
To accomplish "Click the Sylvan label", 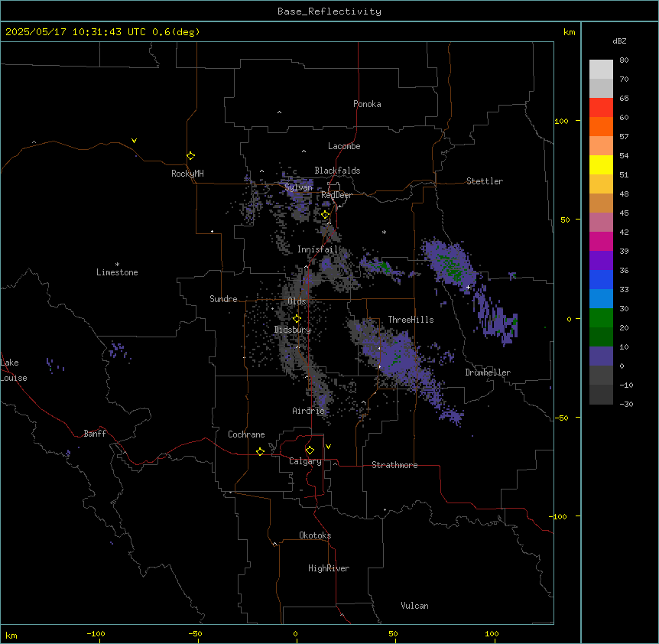I will coord(299,187).
